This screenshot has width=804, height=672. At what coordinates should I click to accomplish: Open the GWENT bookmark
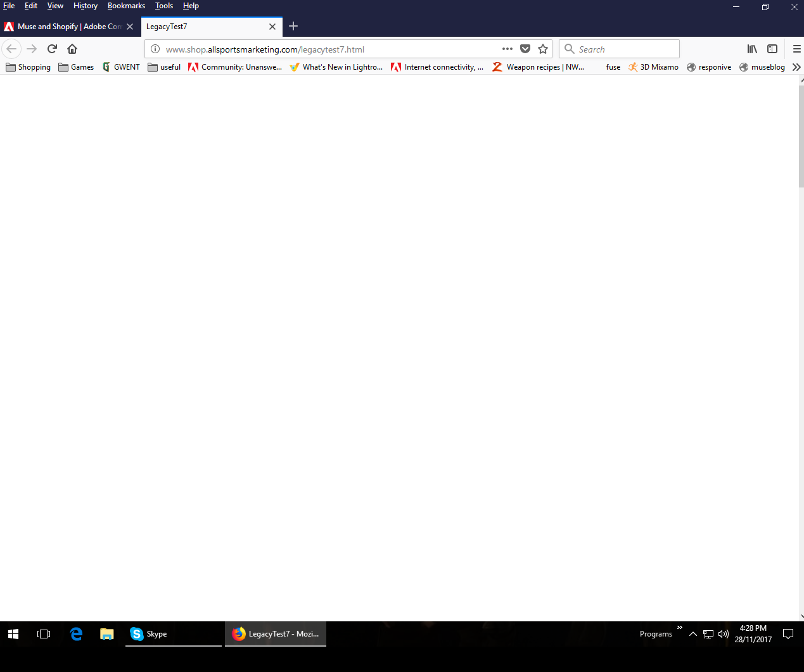click(x=121, y=67)
